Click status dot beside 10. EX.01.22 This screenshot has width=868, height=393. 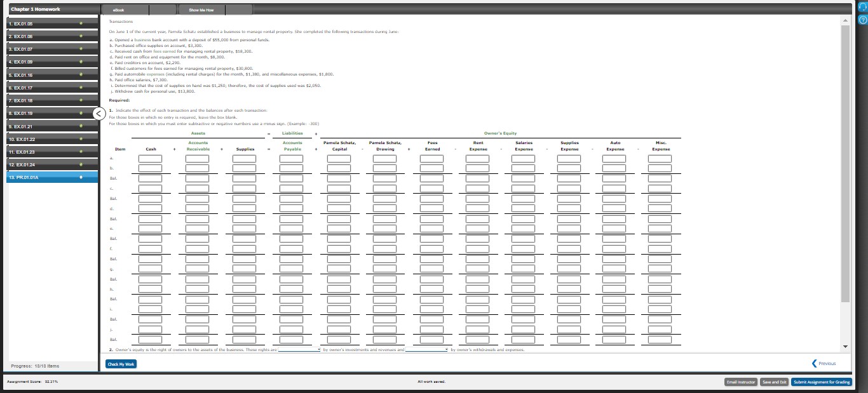click(80, 139)
